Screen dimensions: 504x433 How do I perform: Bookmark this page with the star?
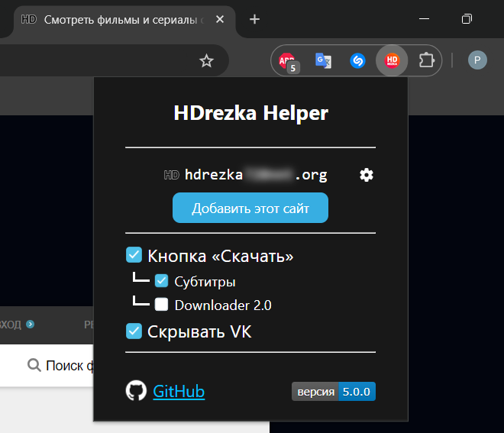206,61
